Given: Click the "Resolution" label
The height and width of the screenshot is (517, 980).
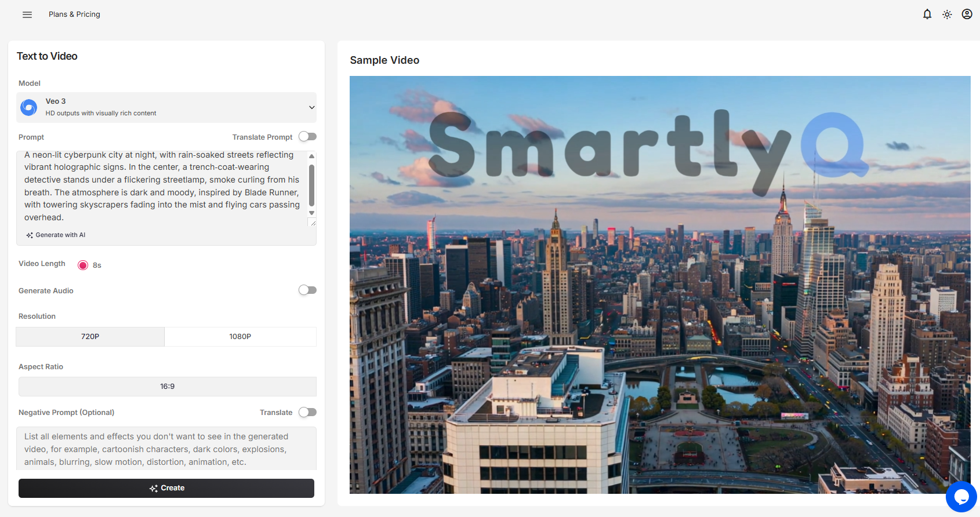Looking at the screenshot, I should 37,316.
